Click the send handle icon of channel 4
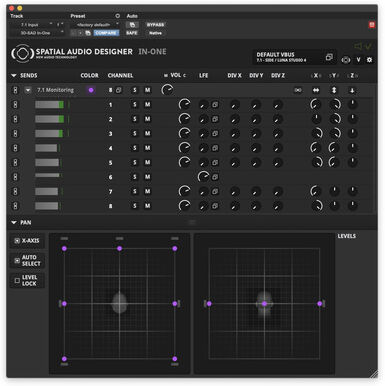 [15, 148]
